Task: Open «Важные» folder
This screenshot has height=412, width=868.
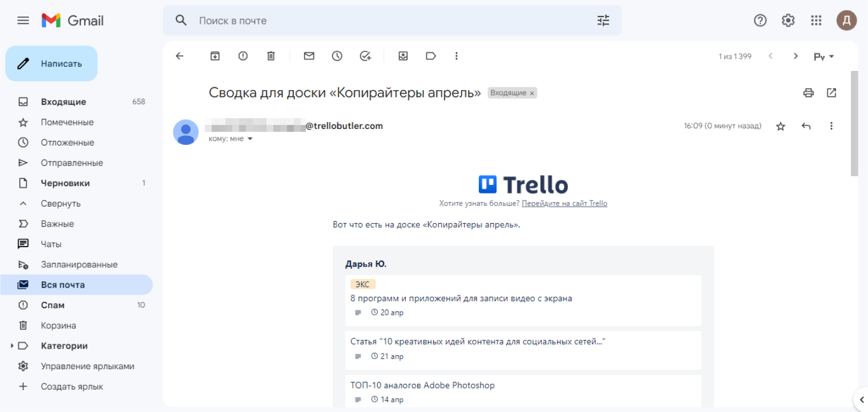Action: click(x=76, y=224)
